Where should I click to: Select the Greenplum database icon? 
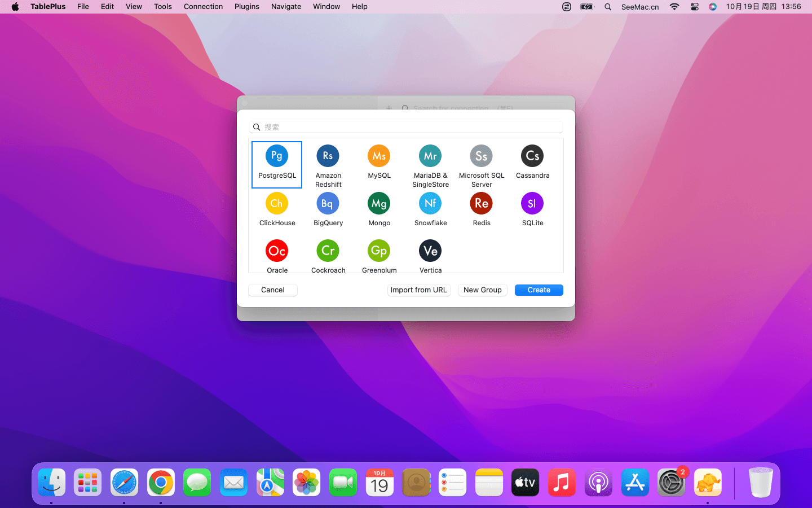[x=379, y=251]
